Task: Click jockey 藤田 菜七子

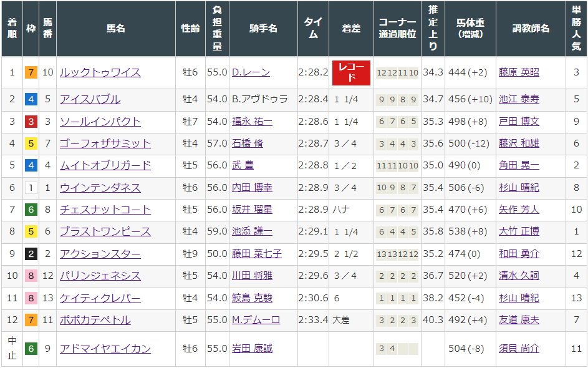Action: click(256, 254)
